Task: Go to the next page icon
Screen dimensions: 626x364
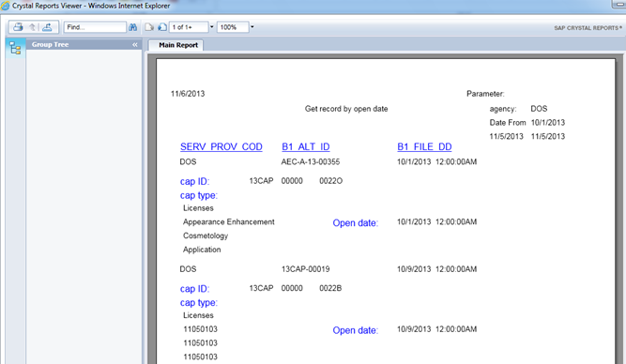Action: pyautogui.click(x=162, y=27)
